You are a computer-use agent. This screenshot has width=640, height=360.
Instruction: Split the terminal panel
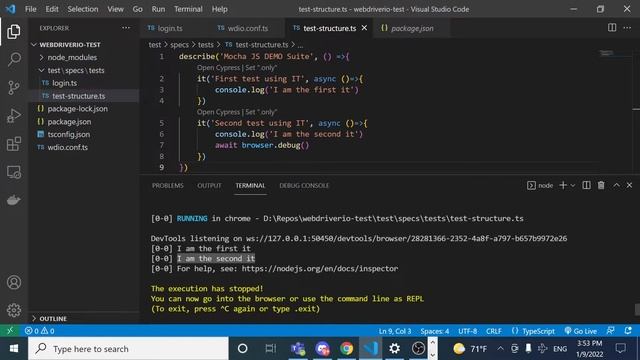tap(587, 185)
